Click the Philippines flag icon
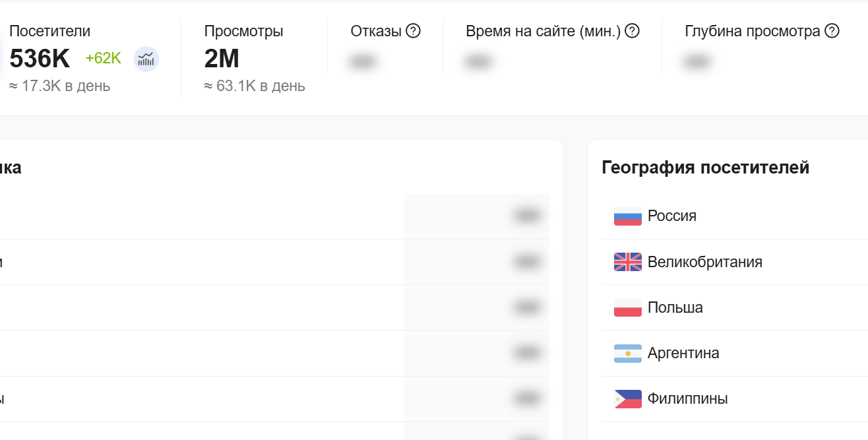This screenshot has width=868, height=440. 627,398
